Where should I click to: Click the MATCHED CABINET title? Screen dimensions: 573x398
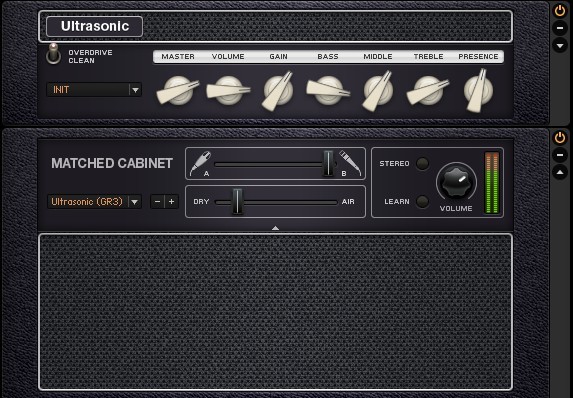112,163
